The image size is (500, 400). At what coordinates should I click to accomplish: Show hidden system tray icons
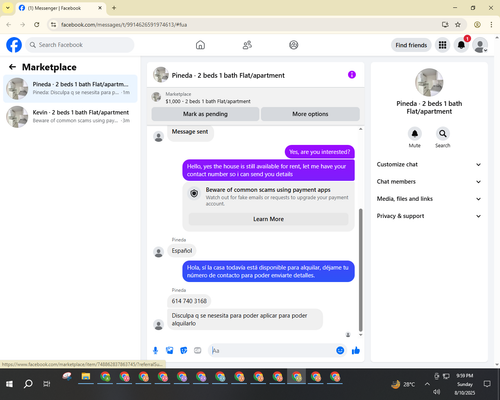tap(427, 384)
